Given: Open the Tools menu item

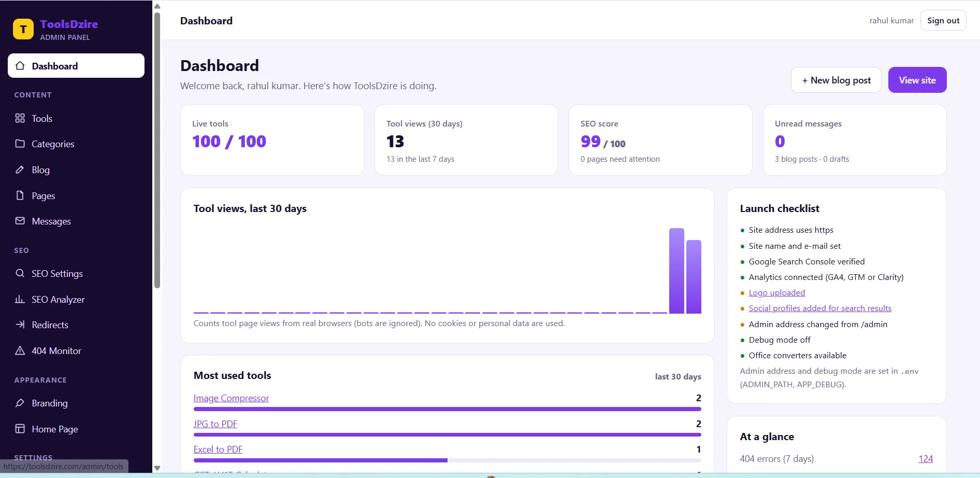Looking at the screenshot, I should pos(76,118).
